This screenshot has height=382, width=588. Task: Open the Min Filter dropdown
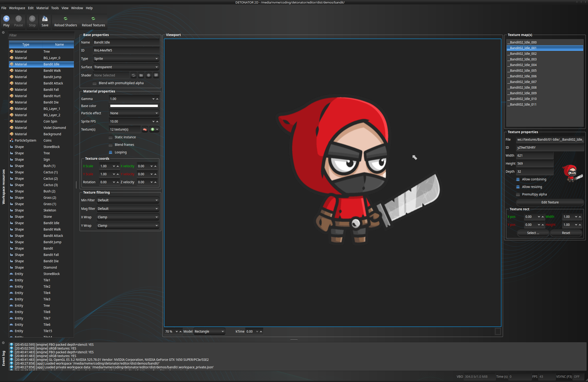[x=128, y=200]
